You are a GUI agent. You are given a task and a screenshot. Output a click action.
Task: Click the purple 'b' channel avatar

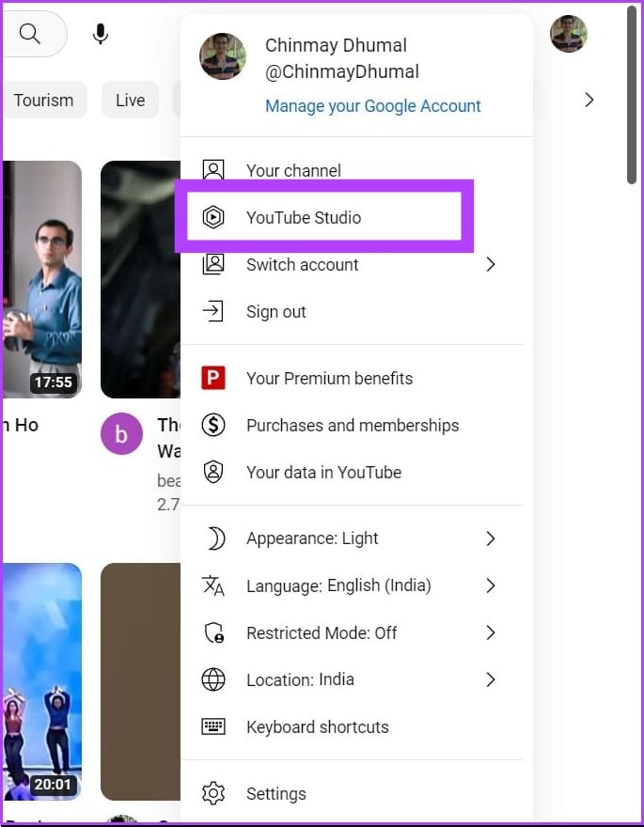click(121, 434)
